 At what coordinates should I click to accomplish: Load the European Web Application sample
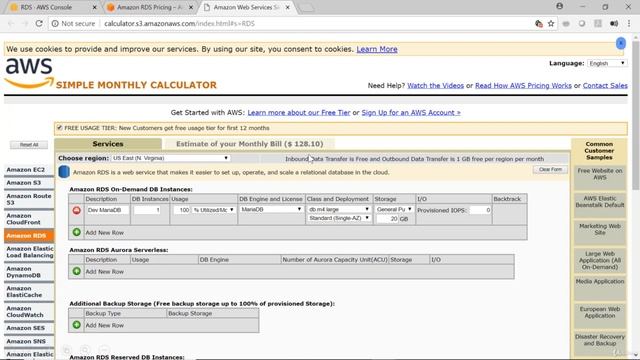tap(600, 316)
